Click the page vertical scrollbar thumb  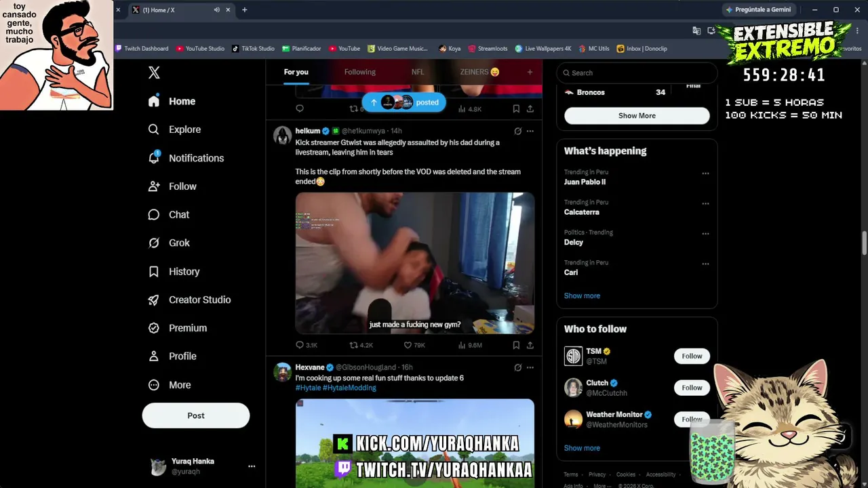[864, 243]
